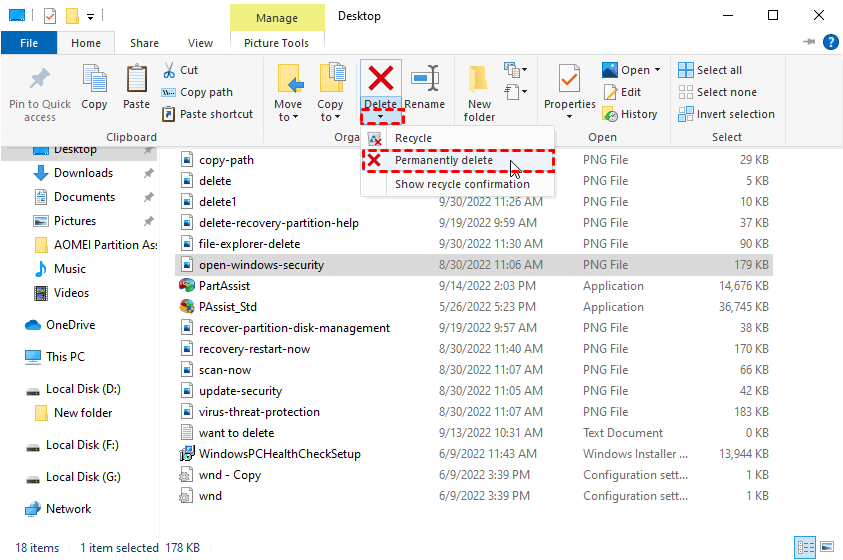843x560 pixels.
Task: Create a New folder from the ribbon
Action: coord(479,92)
